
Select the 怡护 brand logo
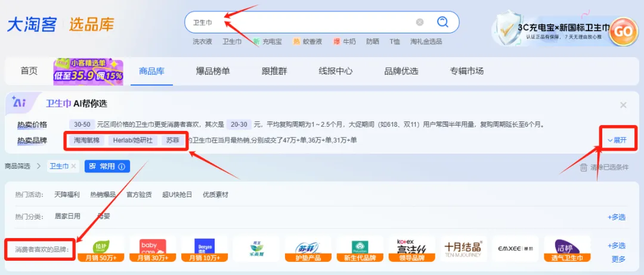(x=101, y=249)
